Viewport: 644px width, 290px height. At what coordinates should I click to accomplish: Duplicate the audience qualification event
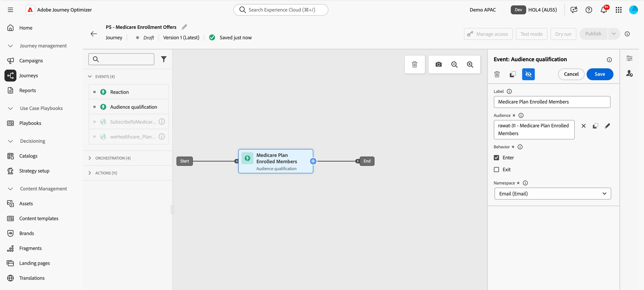click(x=513, y=74)
